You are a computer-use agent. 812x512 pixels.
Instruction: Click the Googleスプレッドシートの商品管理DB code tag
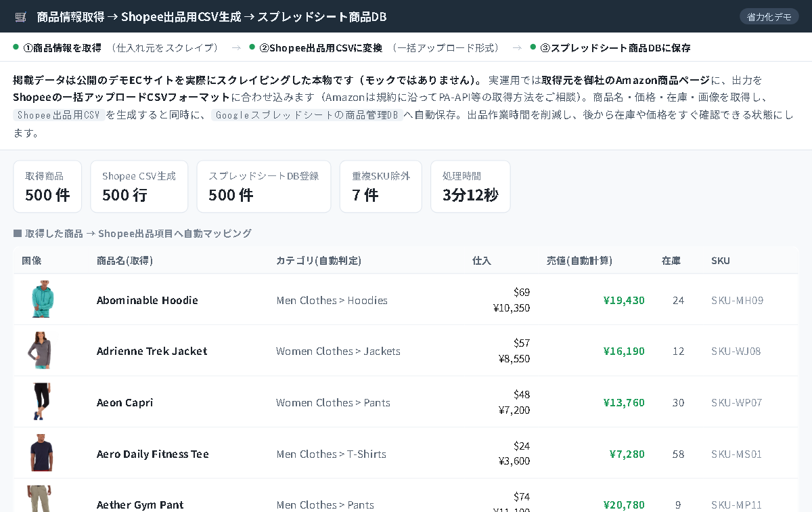point(306,114)
